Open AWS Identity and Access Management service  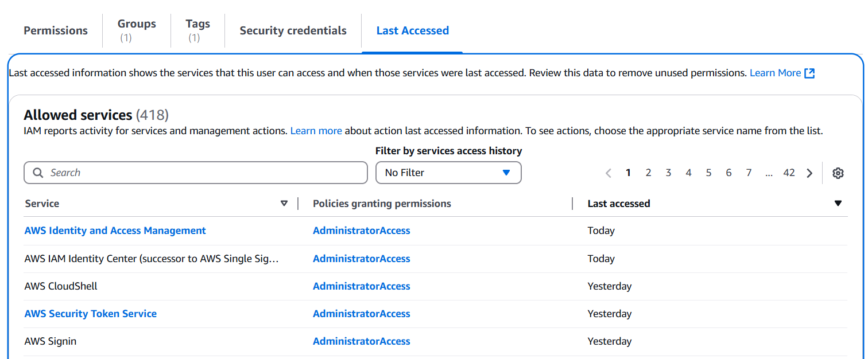[115, 231]
